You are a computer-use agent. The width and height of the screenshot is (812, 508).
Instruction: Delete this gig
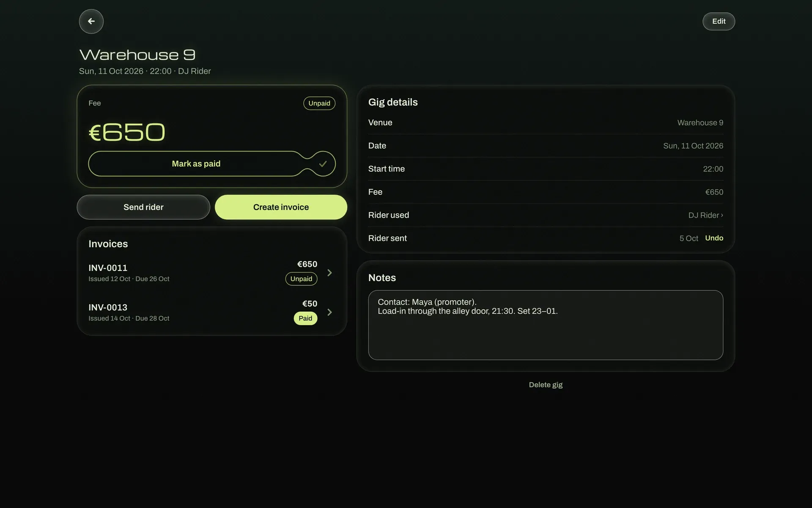coord(546,385)
